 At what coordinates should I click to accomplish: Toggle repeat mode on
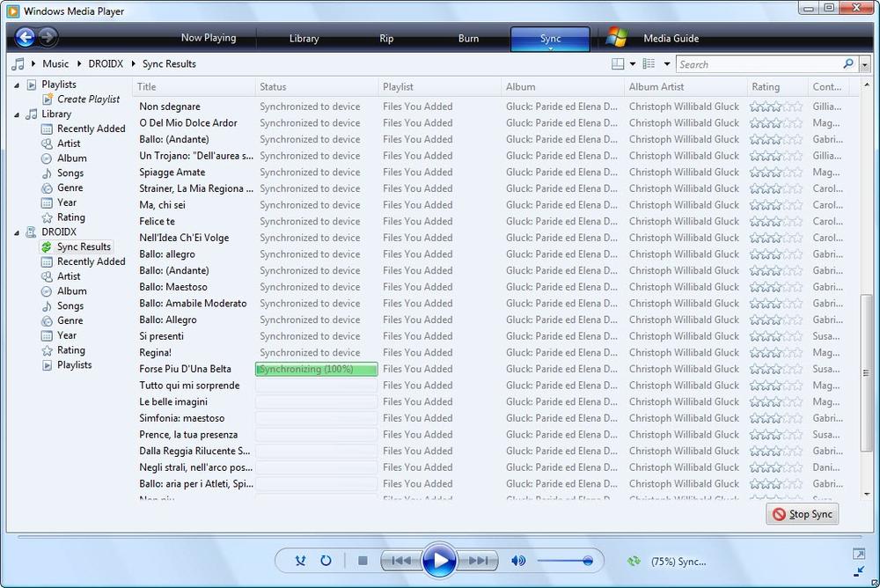[326, 561]
